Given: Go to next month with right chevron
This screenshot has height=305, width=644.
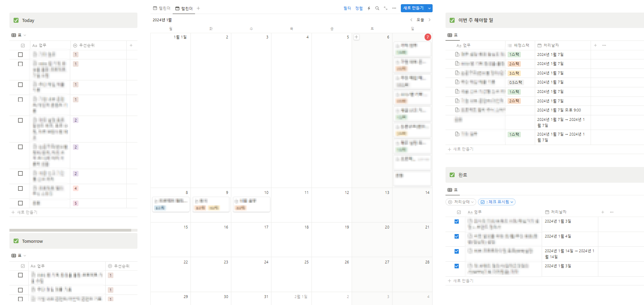Looking at the screenshot, I should coord(429,20).
